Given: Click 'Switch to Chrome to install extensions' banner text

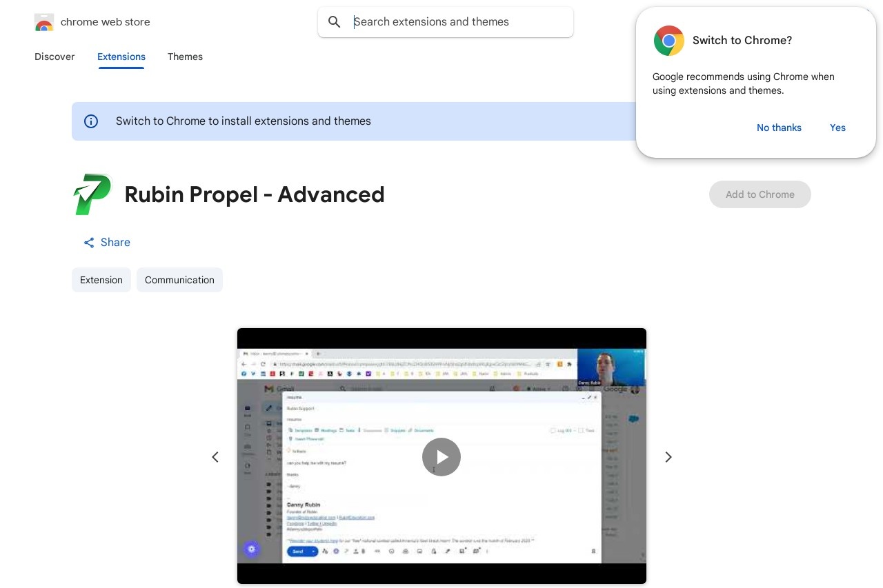Looking at the screenshot, I should pyautogui.click(x=244, y=121).
